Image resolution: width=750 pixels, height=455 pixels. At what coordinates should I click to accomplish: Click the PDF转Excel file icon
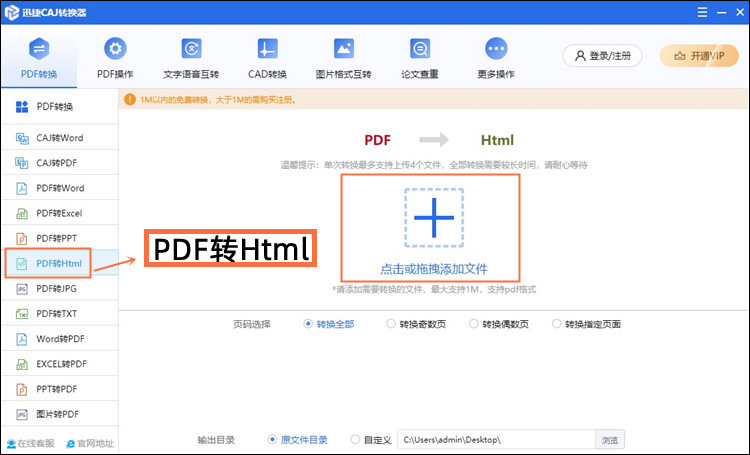tap(22, 213)
